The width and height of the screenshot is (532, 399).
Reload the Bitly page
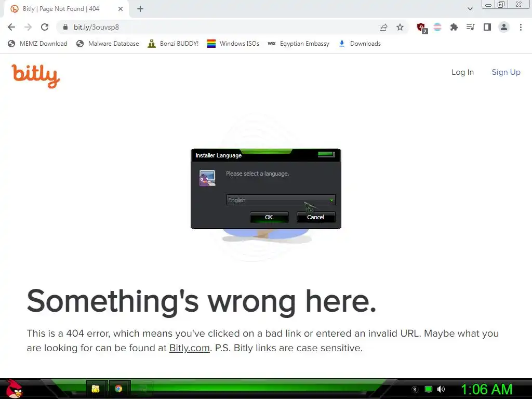click(45, 27)
